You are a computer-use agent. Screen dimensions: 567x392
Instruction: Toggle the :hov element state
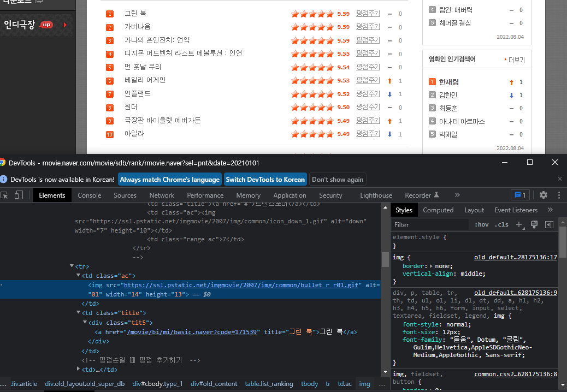[481, 225]
